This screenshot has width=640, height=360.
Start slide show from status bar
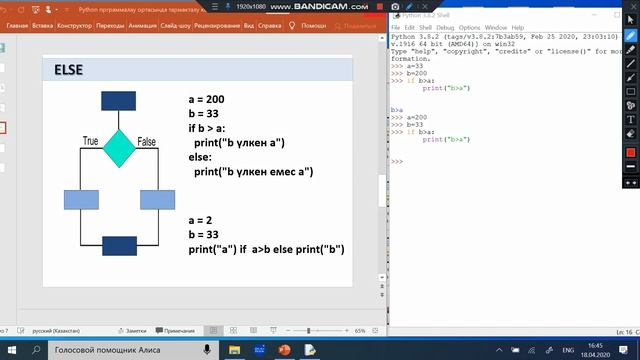pos(273,331)
